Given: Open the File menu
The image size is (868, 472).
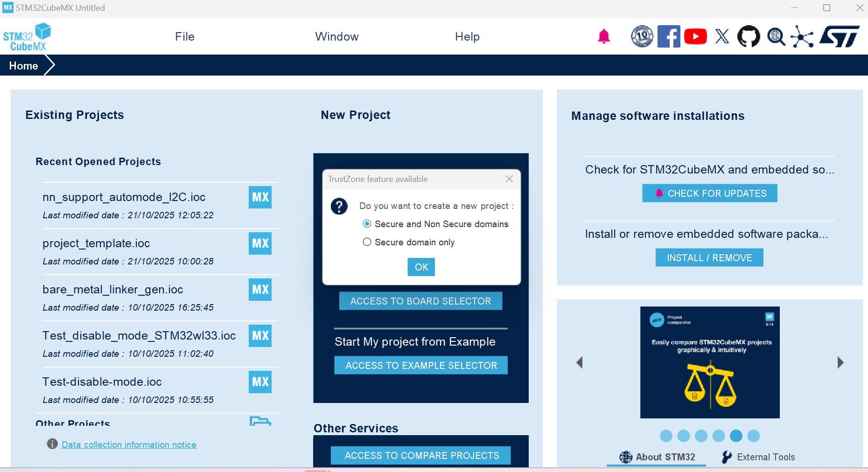Looking at the screenshot, I should click(185, 37).
